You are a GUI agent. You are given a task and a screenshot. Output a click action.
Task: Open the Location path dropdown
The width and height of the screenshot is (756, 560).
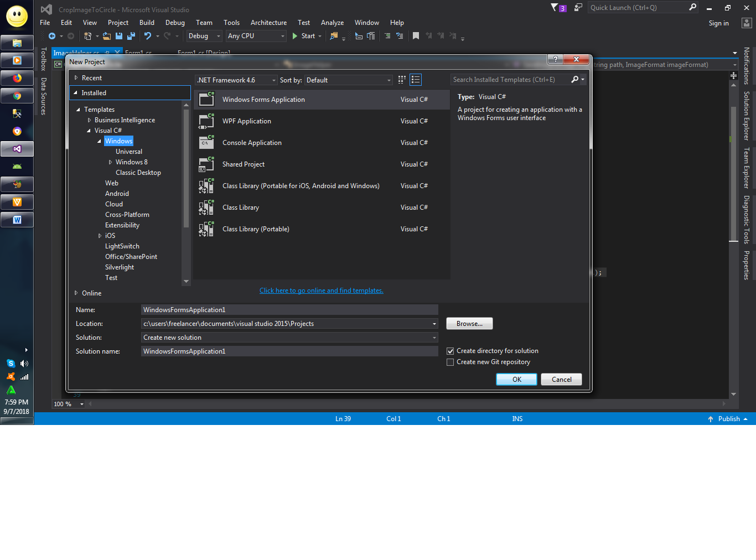(434, 324)
